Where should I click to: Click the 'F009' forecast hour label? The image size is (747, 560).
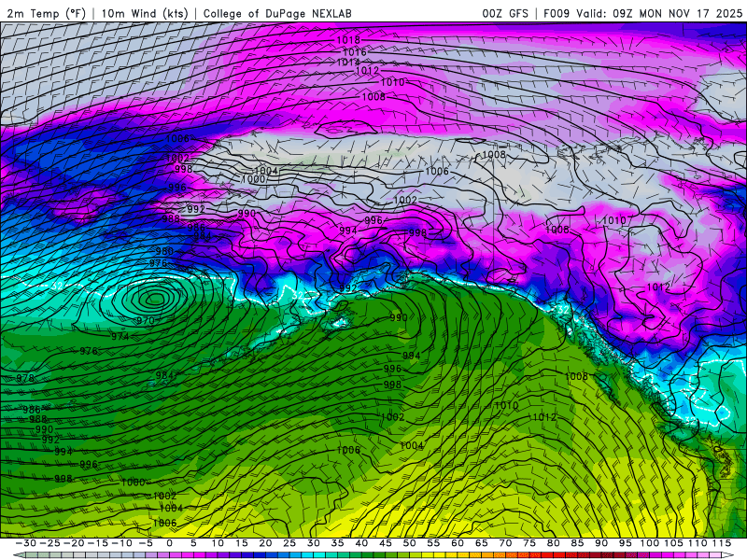[x=557, y=13]
